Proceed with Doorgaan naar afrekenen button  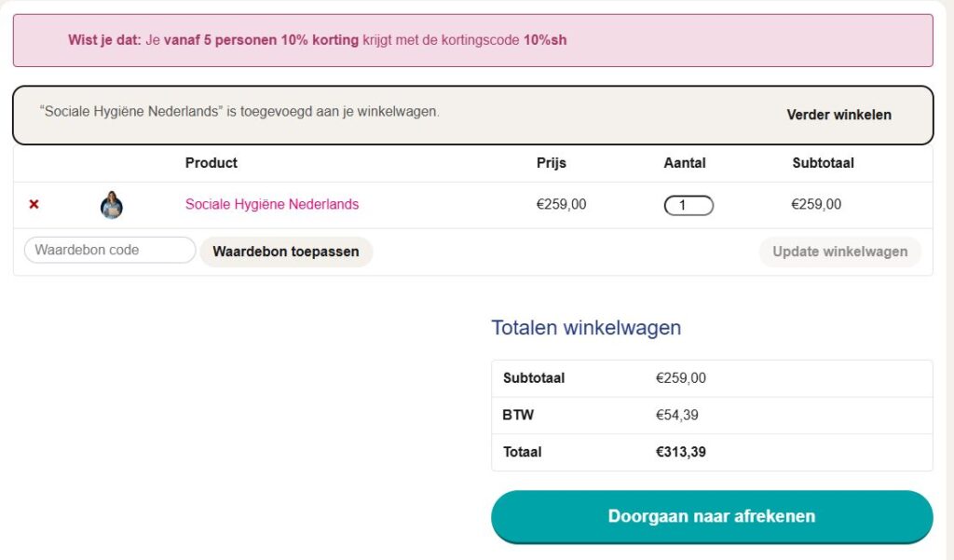712,516
